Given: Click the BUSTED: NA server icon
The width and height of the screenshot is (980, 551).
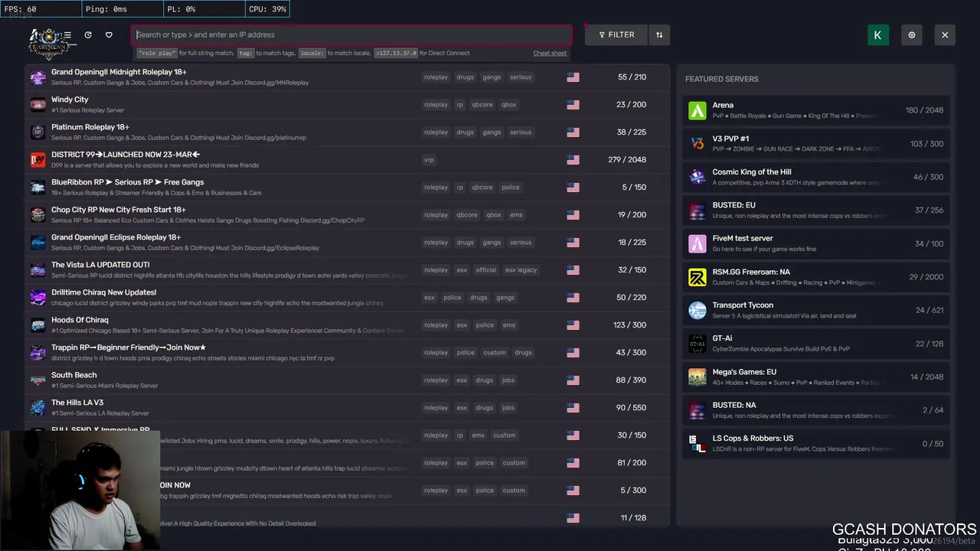Looking at the screenshot, I should [x=697, y=410].
